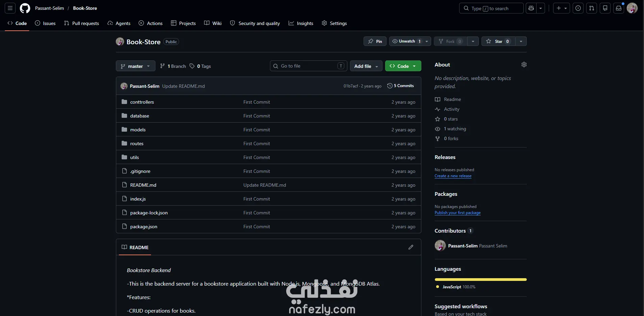Open the contrrollers folder
The height and width of the screenshot is (316, 644).
pyautogui.click(x=142, y=102)
